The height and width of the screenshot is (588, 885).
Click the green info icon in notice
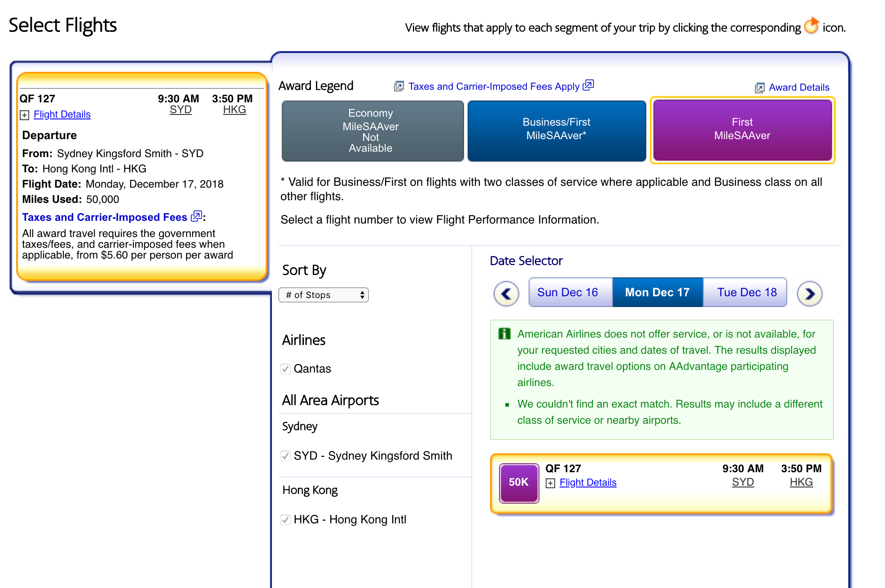[504, 333]
